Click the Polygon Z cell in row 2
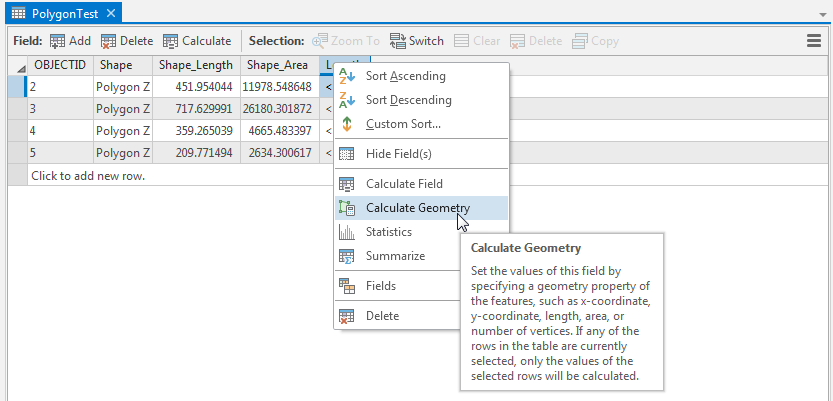Screen dimensions: 833x401 tap(123, 87)
